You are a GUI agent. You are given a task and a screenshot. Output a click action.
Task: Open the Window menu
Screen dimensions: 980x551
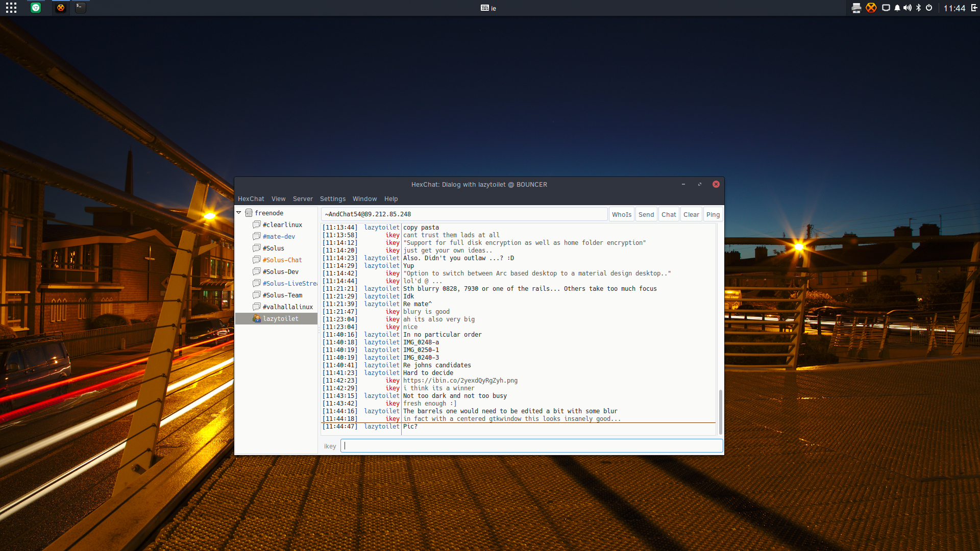(x=364, y=199)
